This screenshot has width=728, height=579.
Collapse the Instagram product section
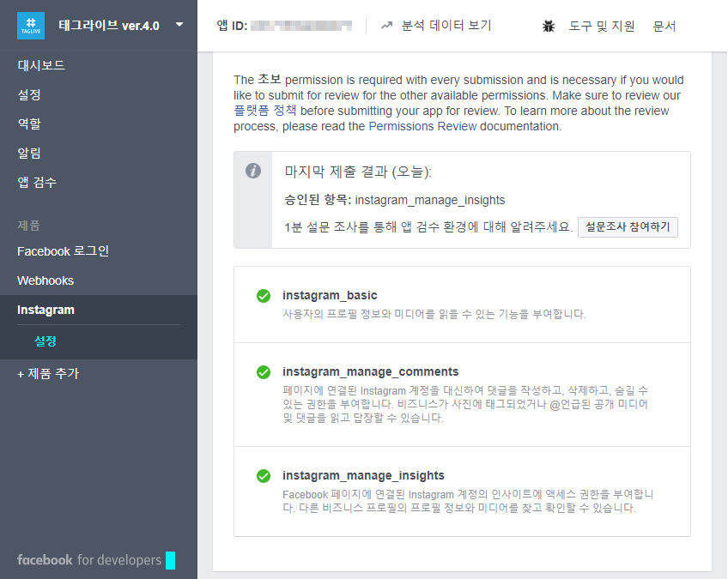point(46,310)
